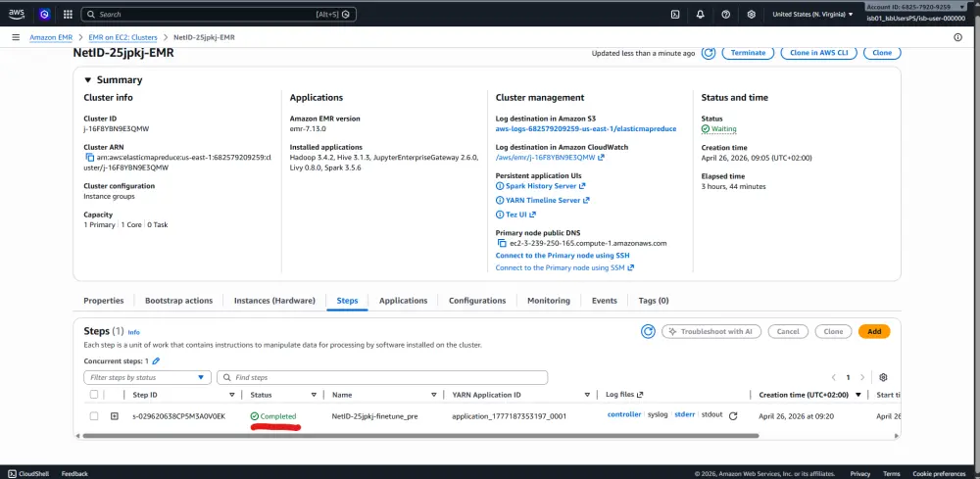Open Cookie preferences in footer
980x479 pixels.
tap(939, 474)
